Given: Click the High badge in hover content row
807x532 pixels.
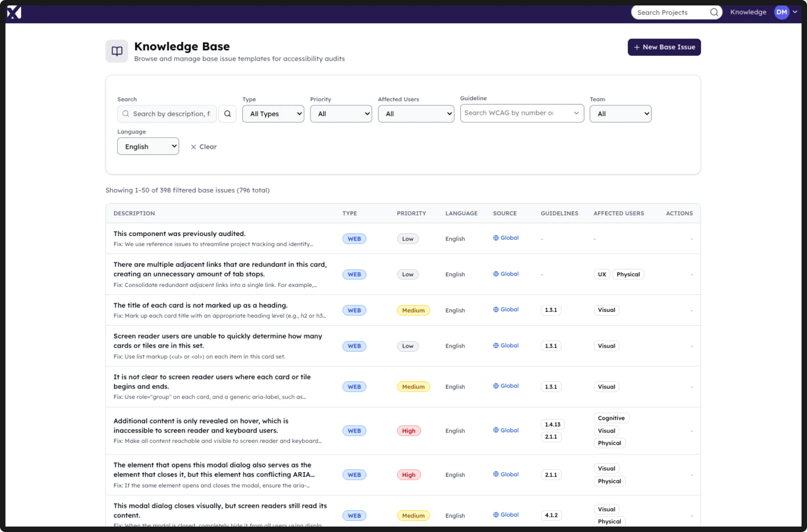Looking at the screenshot, I should coord(408,431).
